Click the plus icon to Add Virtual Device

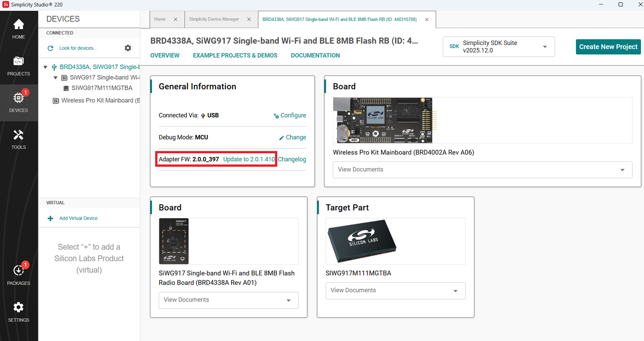coord(50,218)
